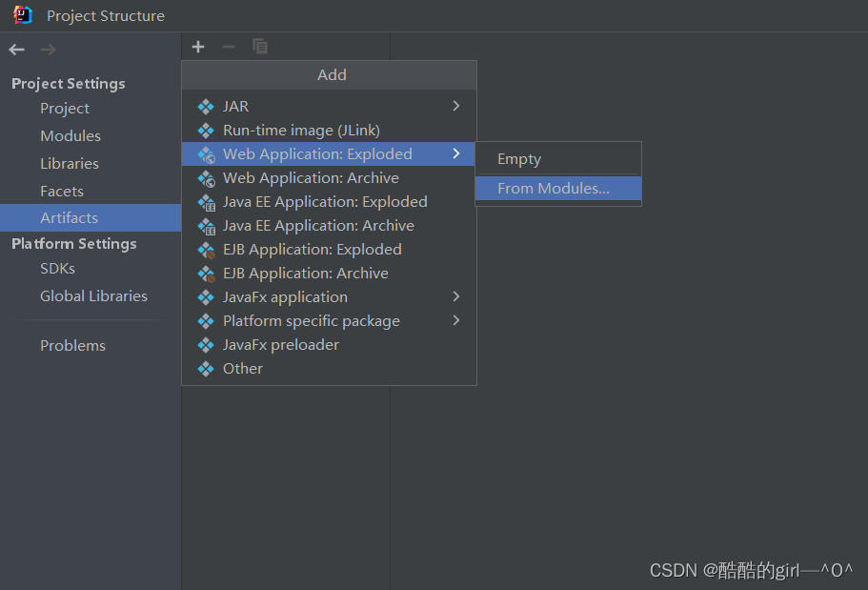Click the IntelliJ logo in title bar

pyautogui.click(x=23, y=15)
